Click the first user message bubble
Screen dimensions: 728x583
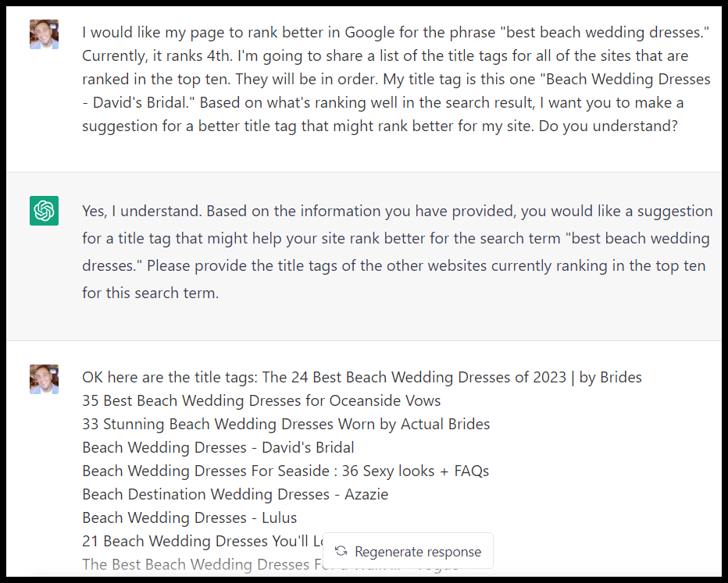point(391,78)
